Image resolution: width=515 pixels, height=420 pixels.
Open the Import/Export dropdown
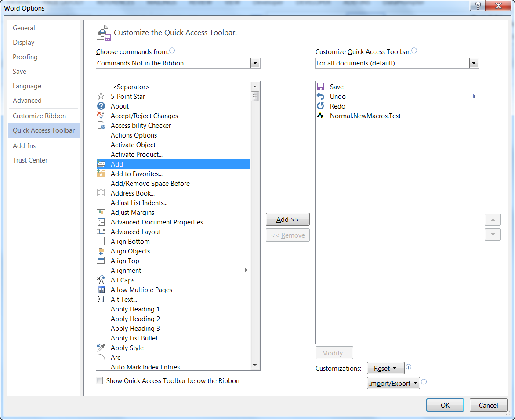393,383
